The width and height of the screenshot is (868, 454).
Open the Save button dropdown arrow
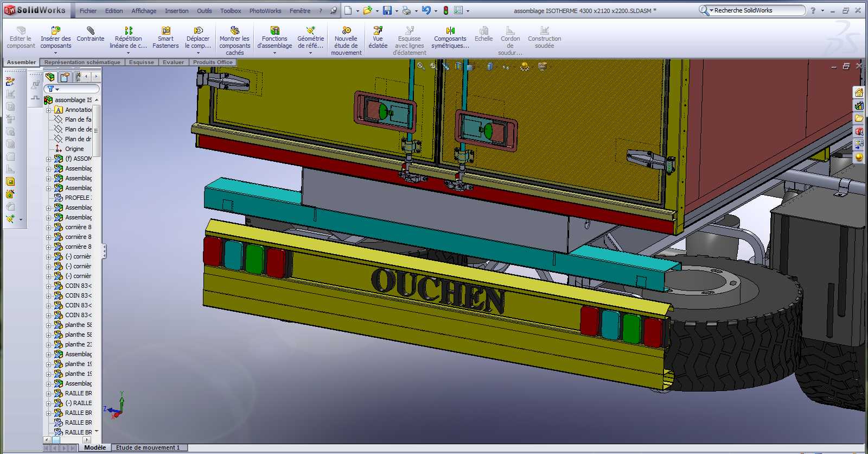397,11
